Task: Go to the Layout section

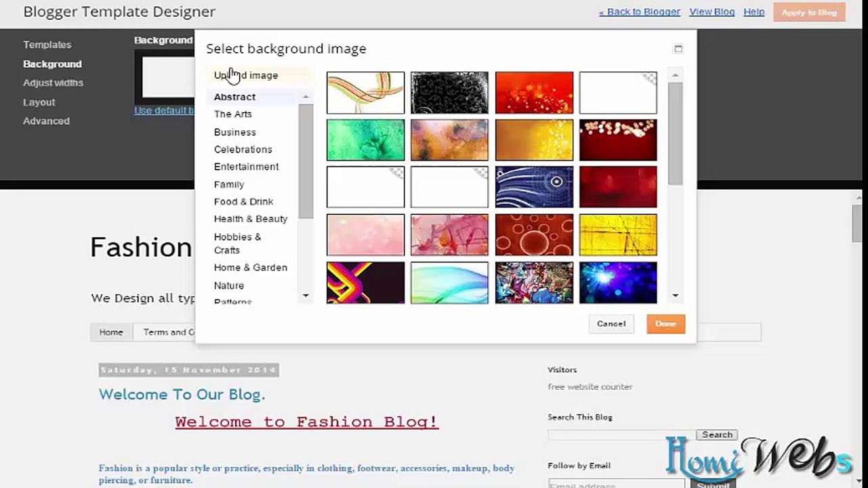Action: pos(39,102)
